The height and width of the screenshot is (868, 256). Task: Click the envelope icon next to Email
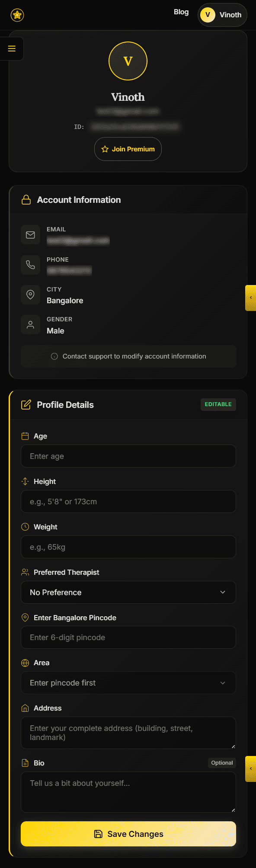coord(30,234)
